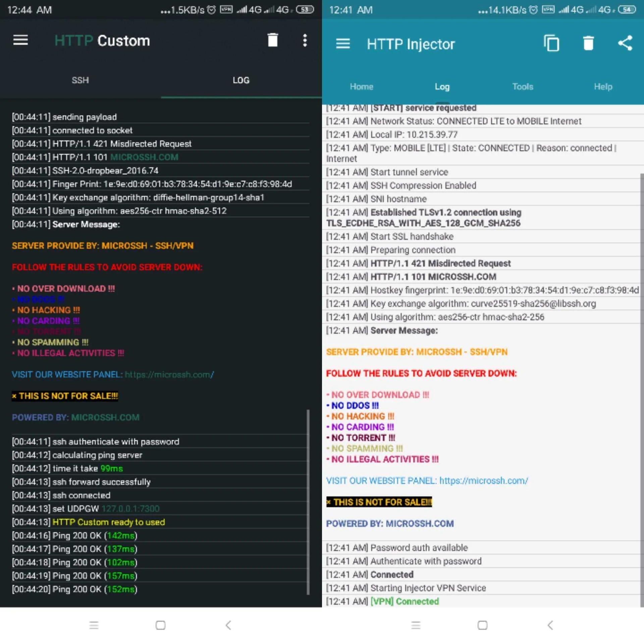Tap the 'Ping 200 OK (102ms)' entry
644x644 pixels.
(x=74, y=562)
